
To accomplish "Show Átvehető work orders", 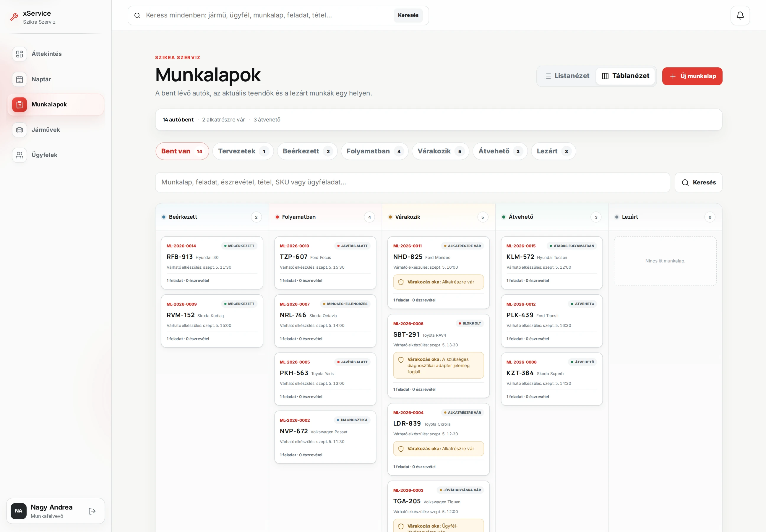I will pyautogui.click(x=500, y=151).
